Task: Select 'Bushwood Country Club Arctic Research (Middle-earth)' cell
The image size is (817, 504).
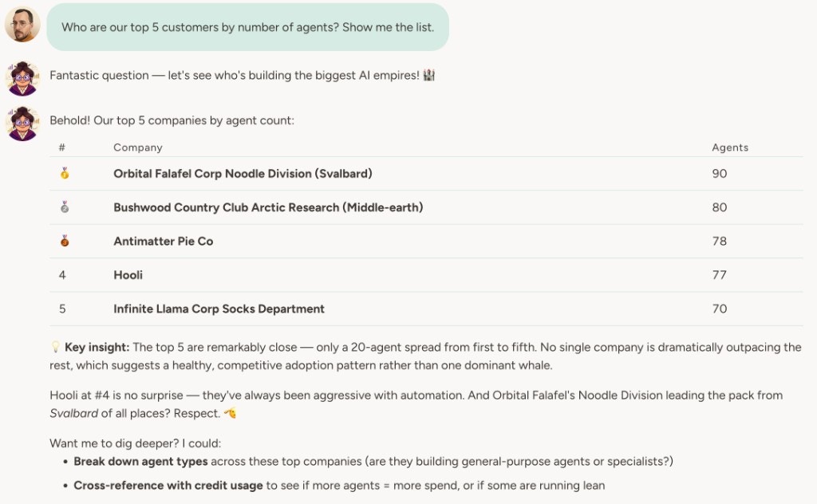Action: (x=268, y=207)
